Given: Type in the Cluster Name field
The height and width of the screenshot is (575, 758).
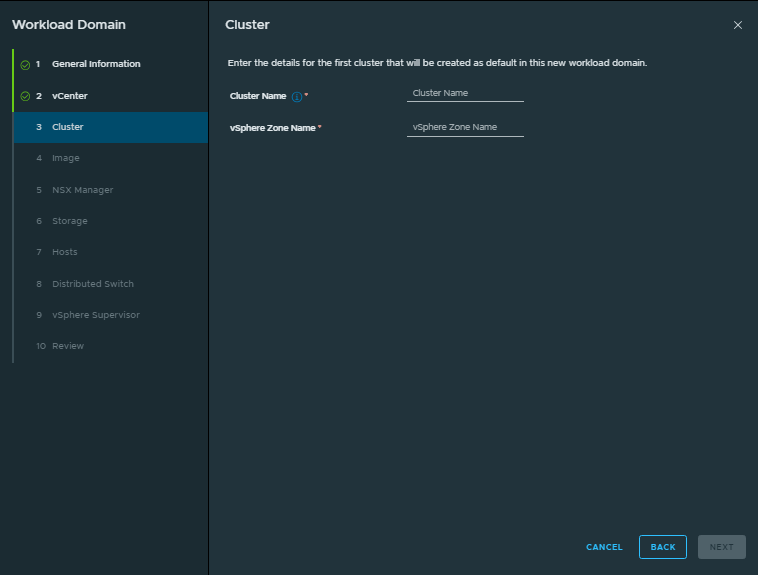Looking at the screenshot, I should pos(465,93).
